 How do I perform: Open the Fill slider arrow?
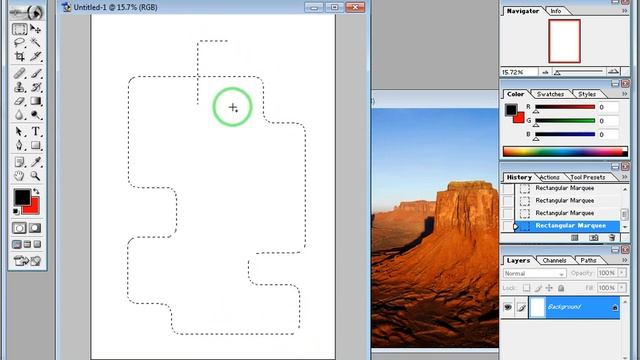(x=622, y=288)
